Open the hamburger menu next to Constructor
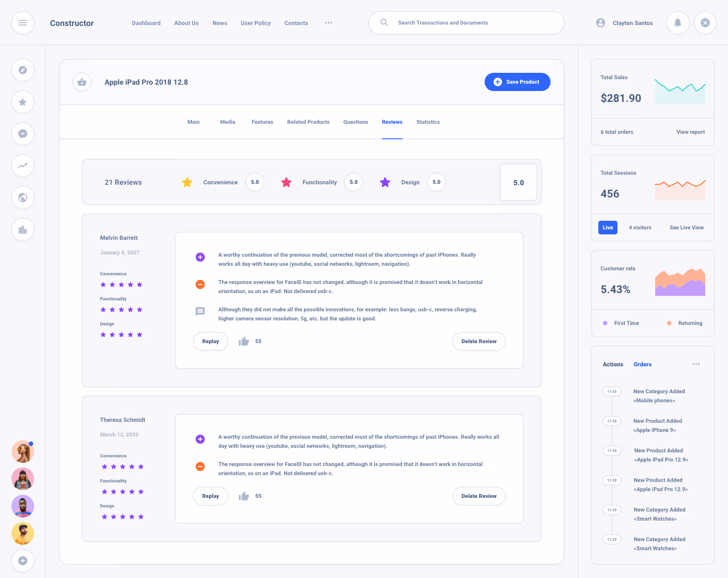 (22, 23)
